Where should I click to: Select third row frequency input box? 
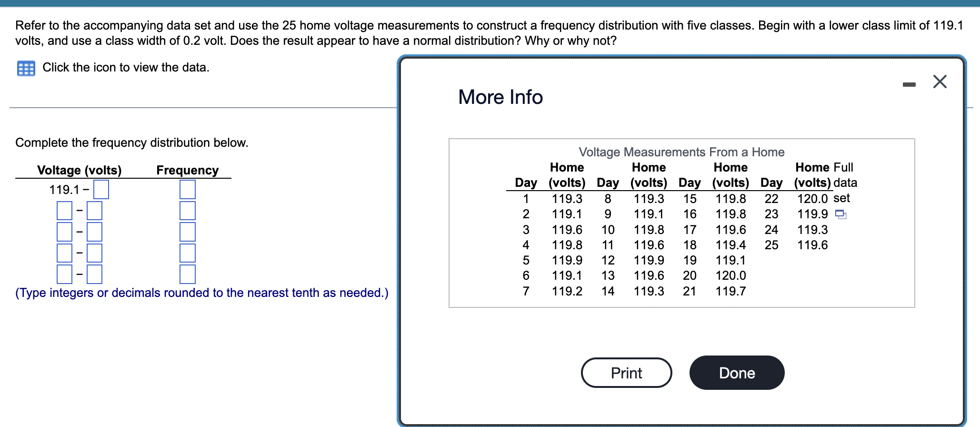(188, 232)
